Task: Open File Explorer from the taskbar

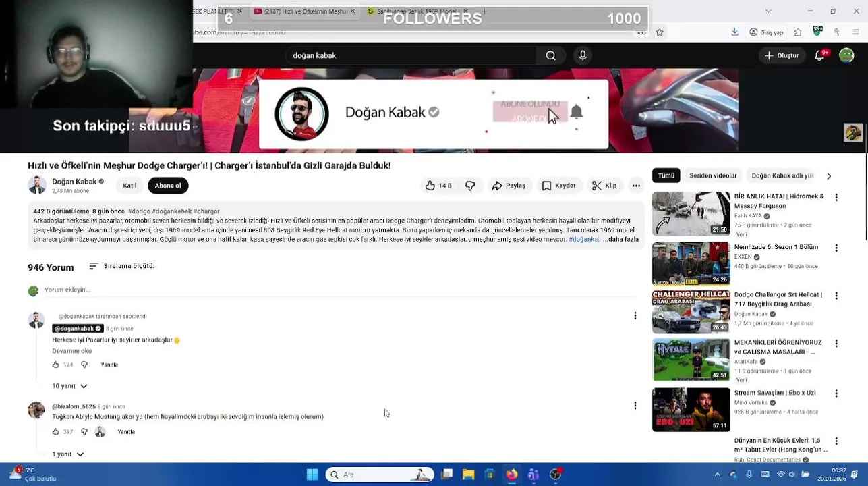Action: click(468, 475)
